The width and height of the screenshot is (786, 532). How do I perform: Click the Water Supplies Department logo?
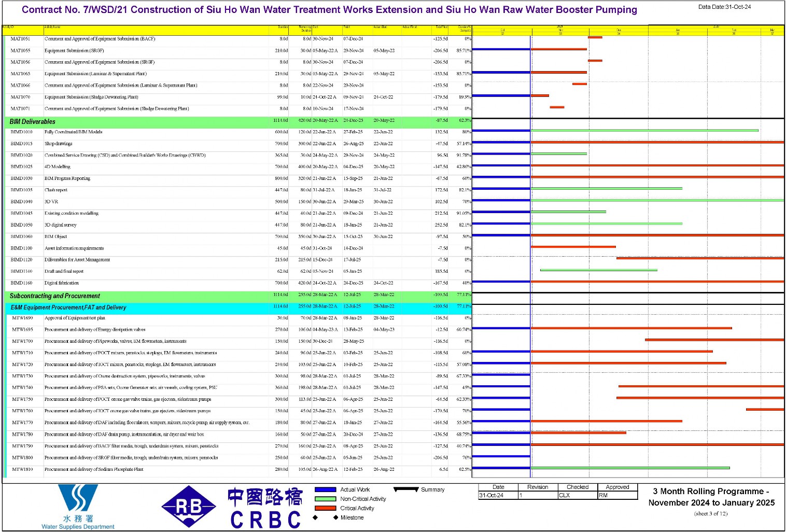78,507
